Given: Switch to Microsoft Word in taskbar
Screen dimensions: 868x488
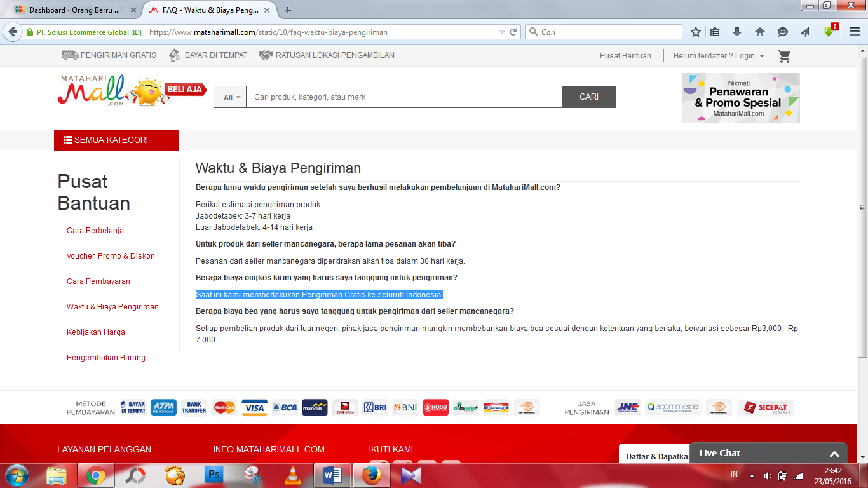Looking at the screenshot, I should (332, 475).
